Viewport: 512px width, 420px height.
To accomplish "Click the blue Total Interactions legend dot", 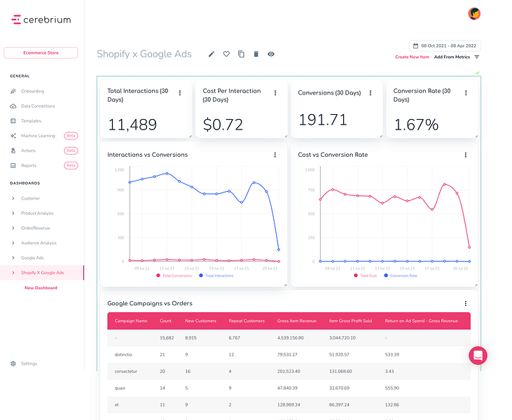I will pyautogui.click(x=201, y=276).
